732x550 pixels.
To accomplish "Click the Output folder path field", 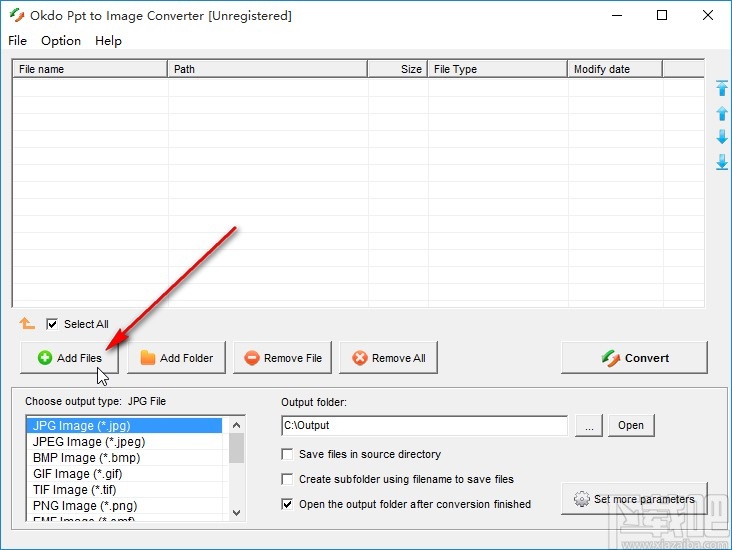I will click(x=424, y=425).
